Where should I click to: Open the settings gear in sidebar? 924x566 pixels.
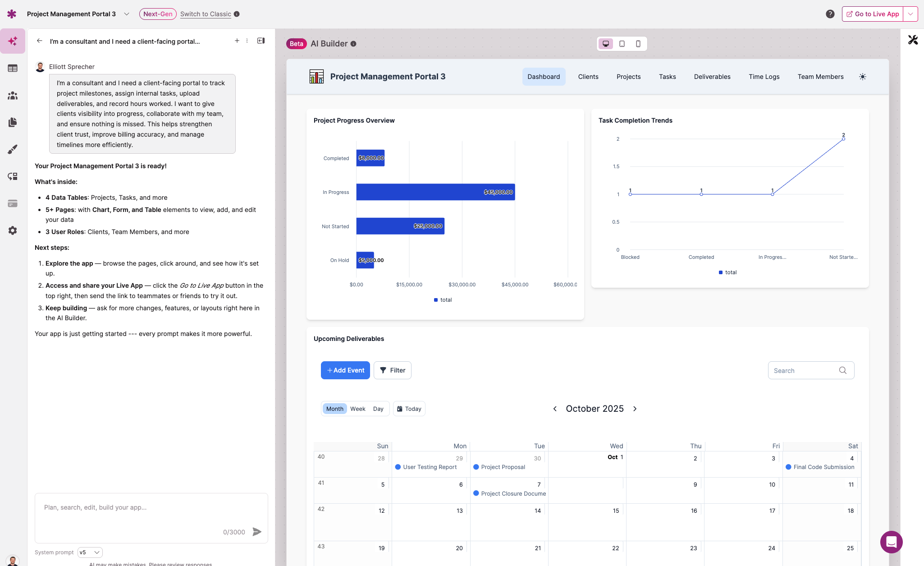13,230
